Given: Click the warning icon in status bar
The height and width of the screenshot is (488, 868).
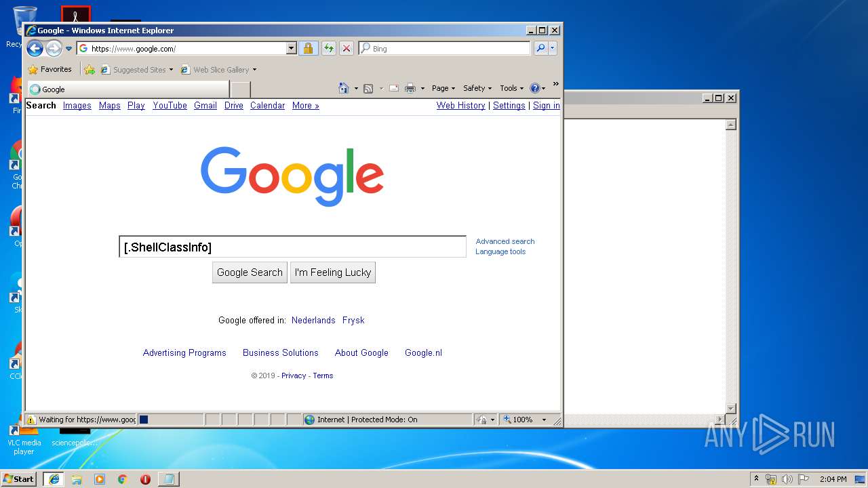Looking at the screenshot, I should click(x=31, y=420).
